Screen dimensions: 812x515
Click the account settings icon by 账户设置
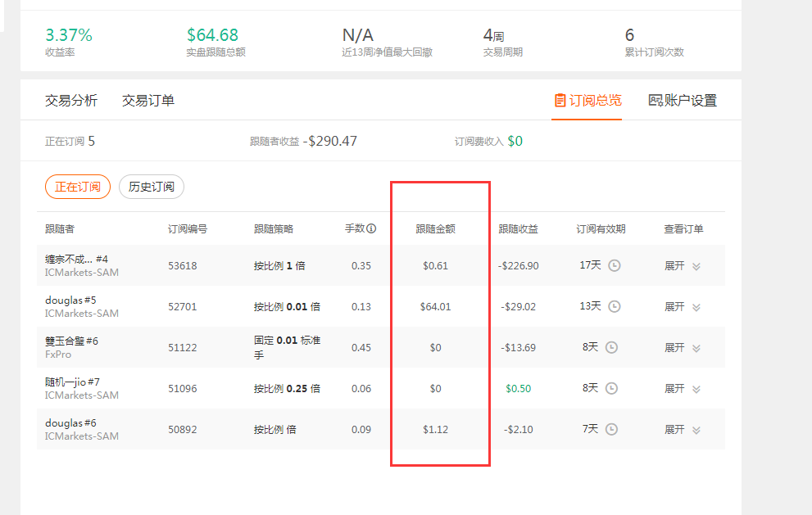(655, 101)
